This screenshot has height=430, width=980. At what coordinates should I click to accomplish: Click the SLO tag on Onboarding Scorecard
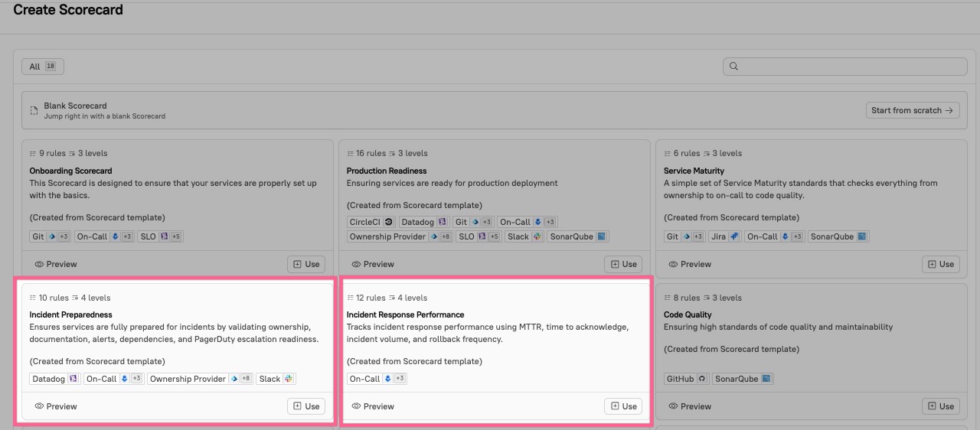coord(161,236)
